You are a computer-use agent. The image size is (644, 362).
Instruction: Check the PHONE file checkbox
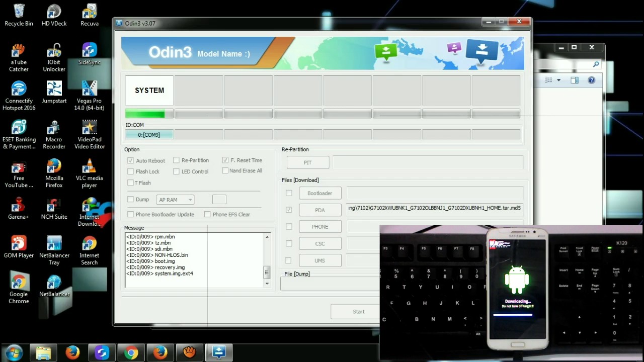pos(289,227)
